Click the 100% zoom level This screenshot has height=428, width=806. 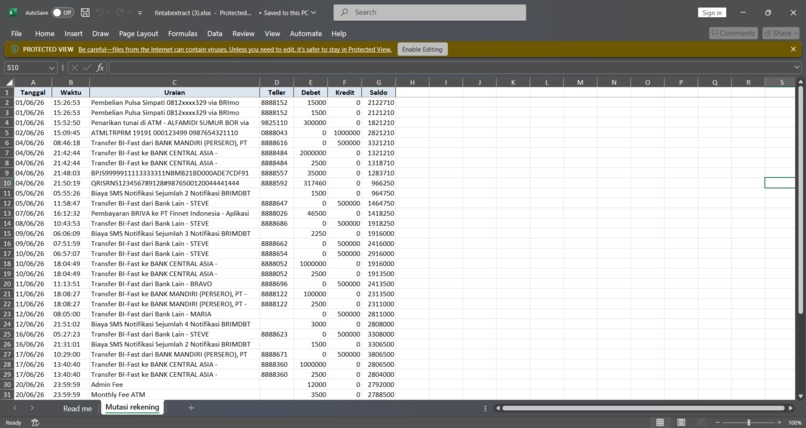(x=795, y=423)
